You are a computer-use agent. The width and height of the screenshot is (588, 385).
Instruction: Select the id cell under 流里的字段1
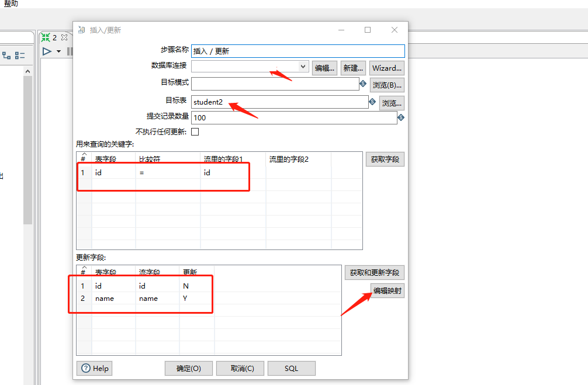[x=233, y=172]
